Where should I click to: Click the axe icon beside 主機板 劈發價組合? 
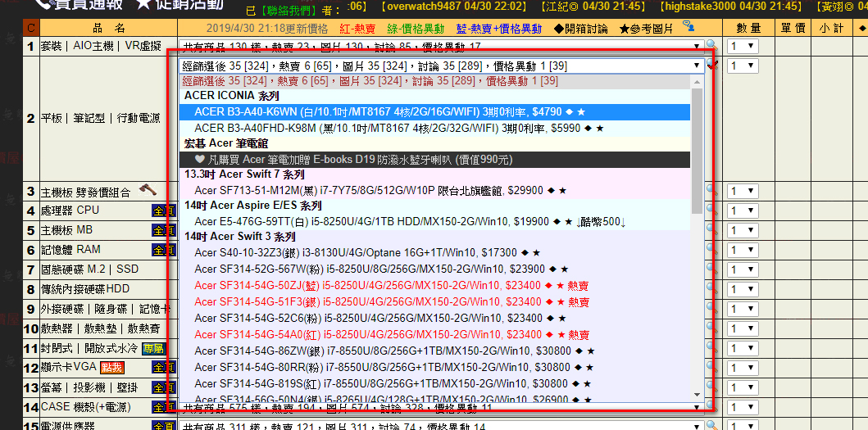pos(148,190)
